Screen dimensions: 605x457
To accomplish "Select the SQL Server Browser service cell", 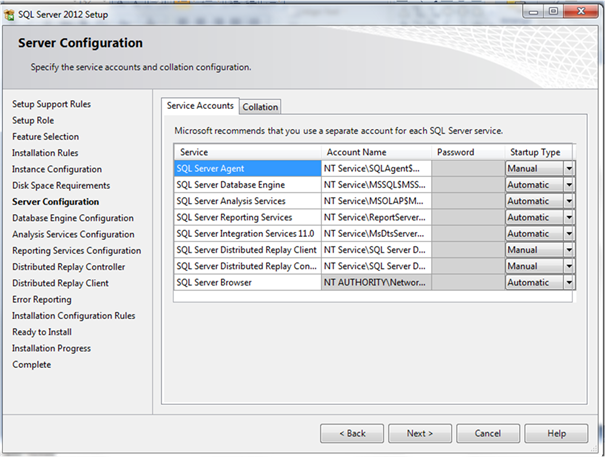I will [247, 282].
